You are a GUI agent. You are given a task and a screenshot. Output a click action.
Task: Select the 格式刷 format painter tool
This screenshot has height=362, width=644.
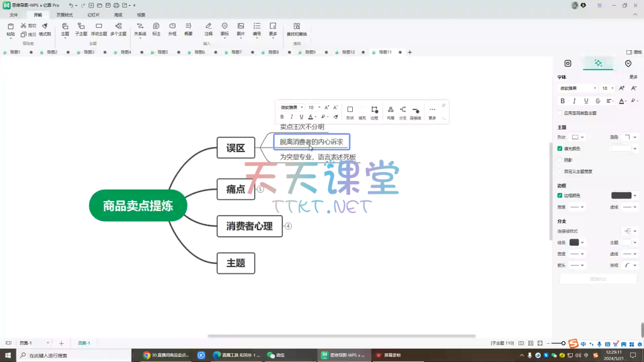(x=45, y=29)
